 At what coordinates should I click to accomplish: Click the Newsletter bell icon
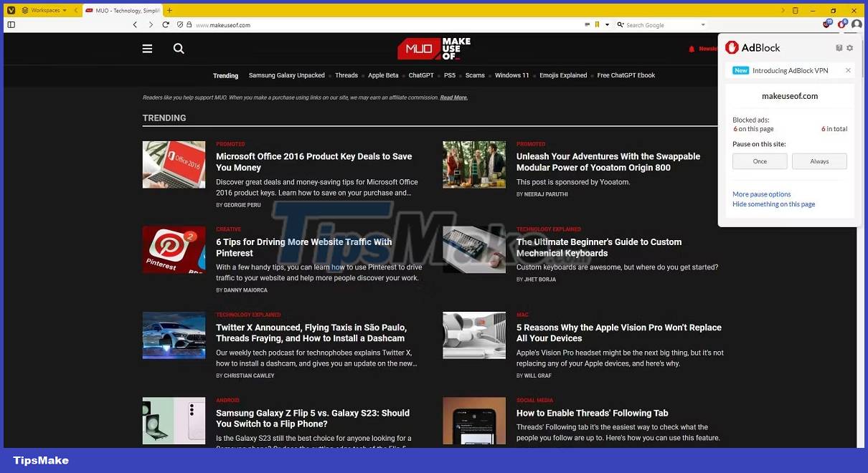point(692,49)
